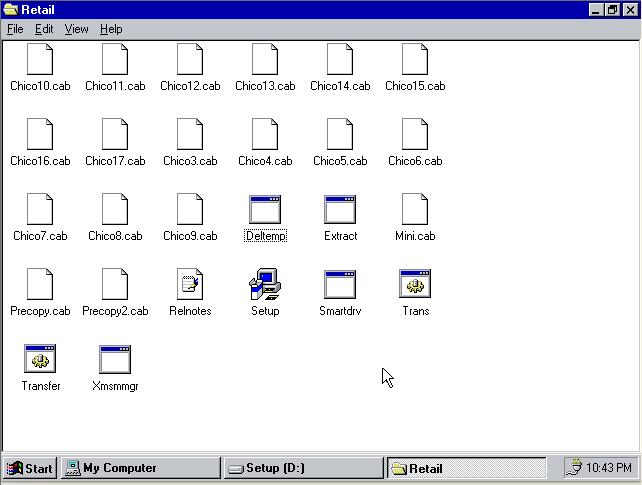
Task: Select the Chico13.cab file icon
Action: (265, 59)
